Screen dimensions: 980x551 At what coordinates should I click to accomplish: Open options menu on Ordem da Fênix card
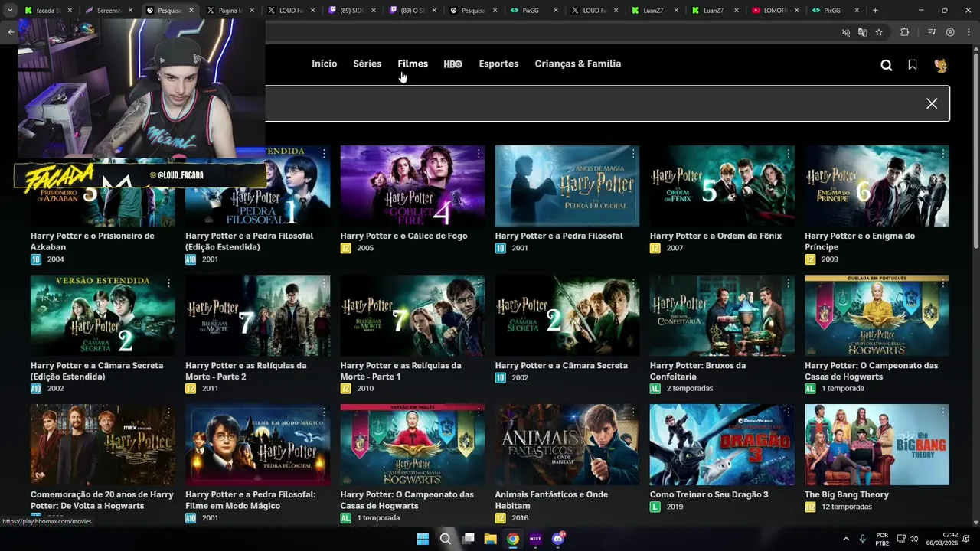[788, 154]
